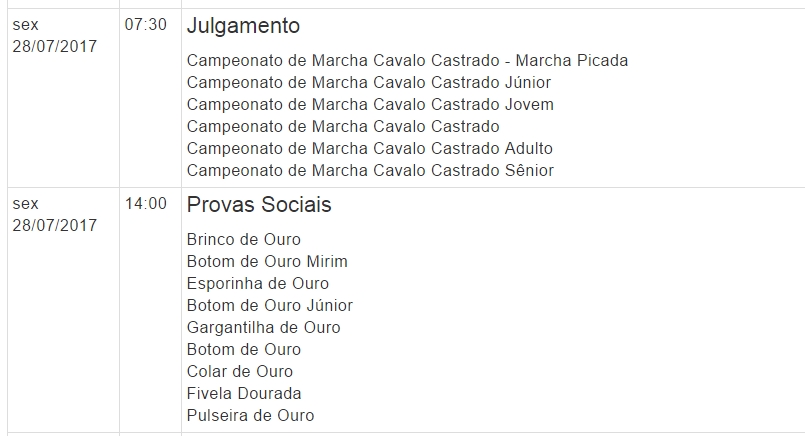805x436 pixels.
Task: Select Botom de Ouro Júnior entry
Action: (270, 306)
